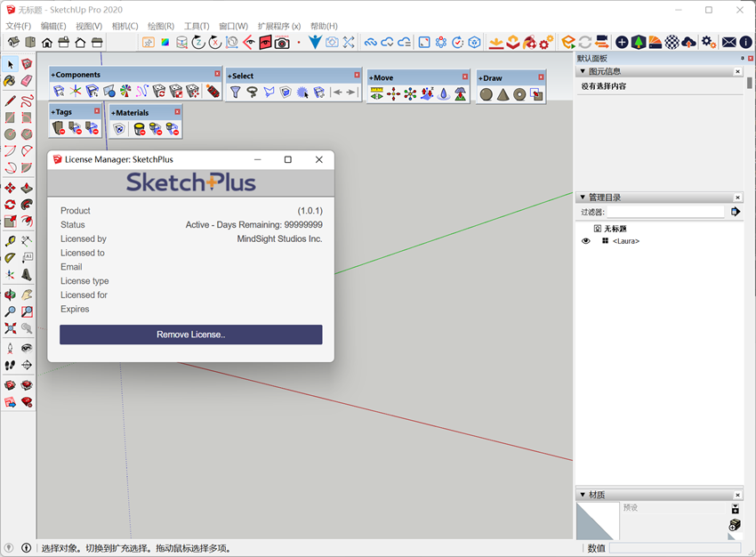Click the Position Camera tool

(10, 348)
